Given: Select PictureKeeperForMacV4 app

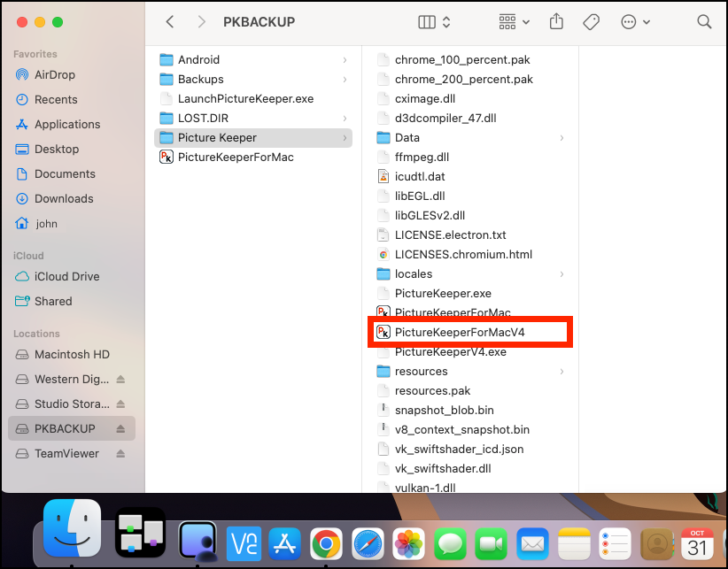Looking at the screenshot, I should pos(470,333).
